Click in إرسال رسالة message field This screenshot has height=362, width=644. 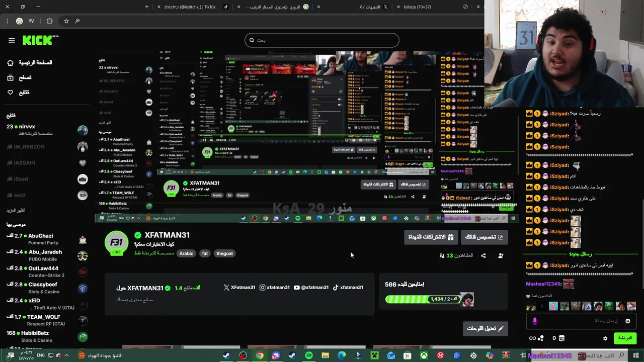[581, 321]
